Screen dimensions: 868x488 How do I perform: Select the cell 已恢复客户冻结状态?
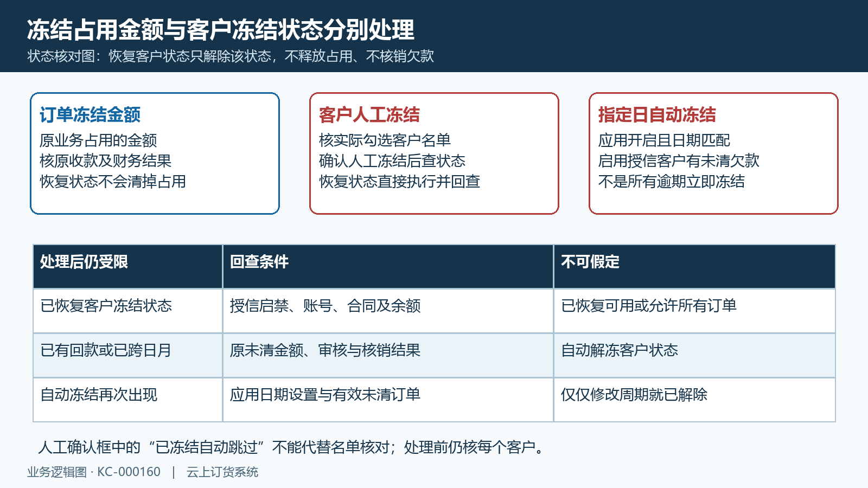pos(128,311)
